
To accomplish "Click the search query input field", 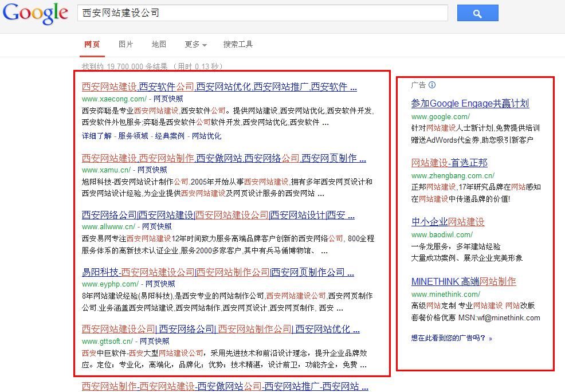I will tap(264, 13).
